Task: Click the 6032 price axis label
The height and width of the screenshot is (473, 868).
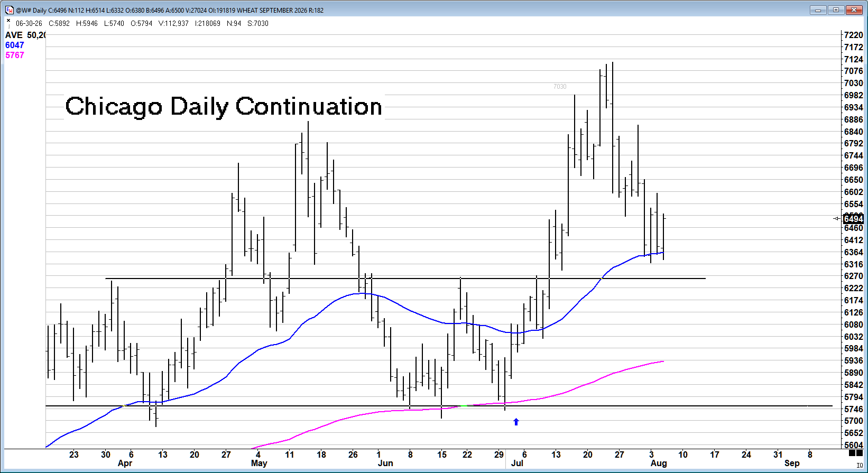Action: click(x=853, y=337)
